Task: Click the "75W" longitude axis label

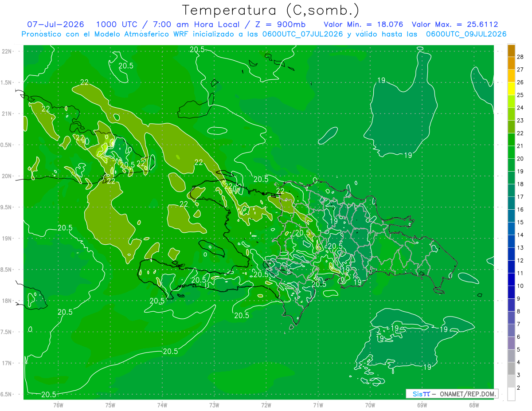Action: (110, 405)
